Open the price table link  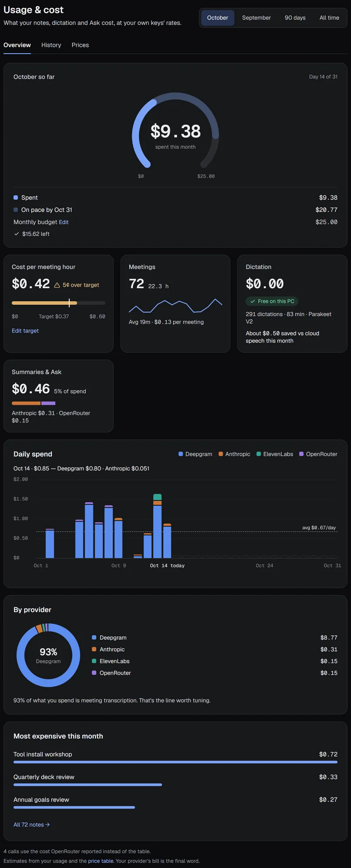[x=101, y=861]
